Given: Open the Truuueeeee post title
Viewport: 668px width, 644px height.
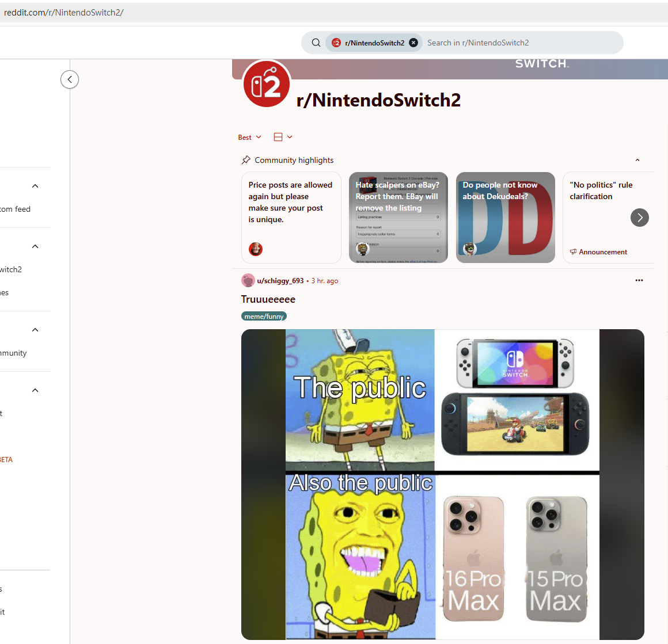Looking at the screenshot, I should point(268,299).
